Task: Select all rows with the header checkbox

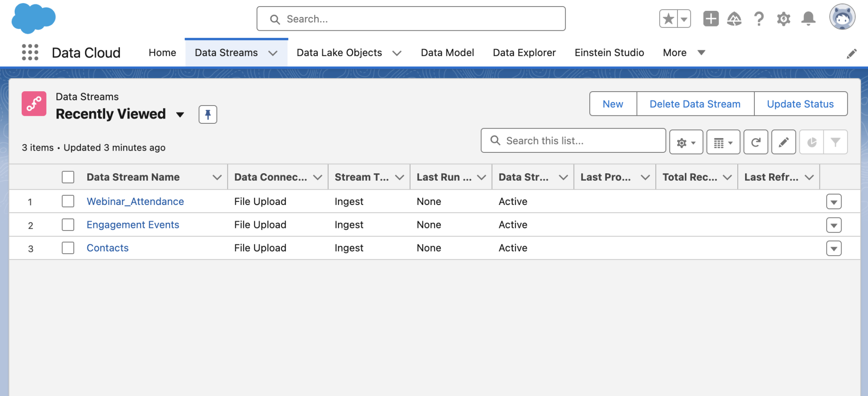Action: click(68, 177)
